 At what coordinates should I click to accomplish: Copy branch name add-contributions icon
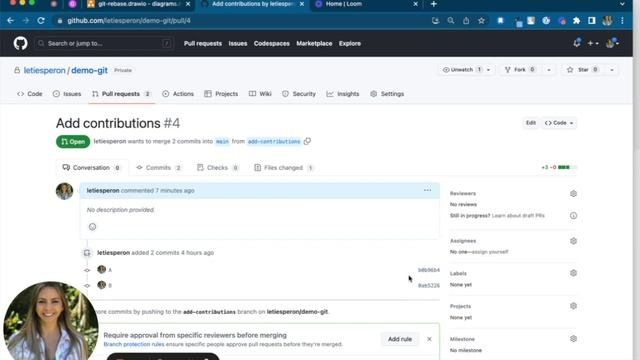(x=307, y=141)
